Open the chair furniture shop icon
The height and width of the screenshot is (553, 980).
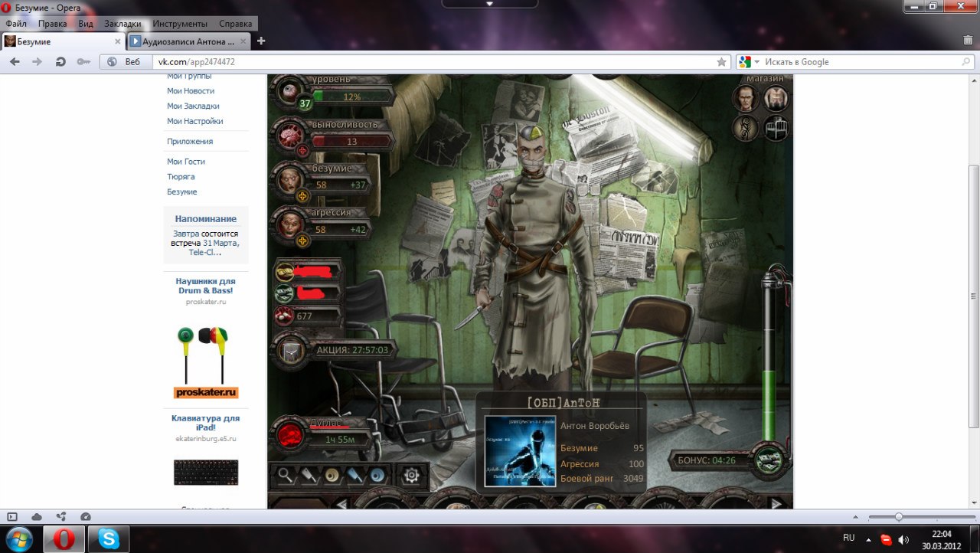tap(776, 128)
